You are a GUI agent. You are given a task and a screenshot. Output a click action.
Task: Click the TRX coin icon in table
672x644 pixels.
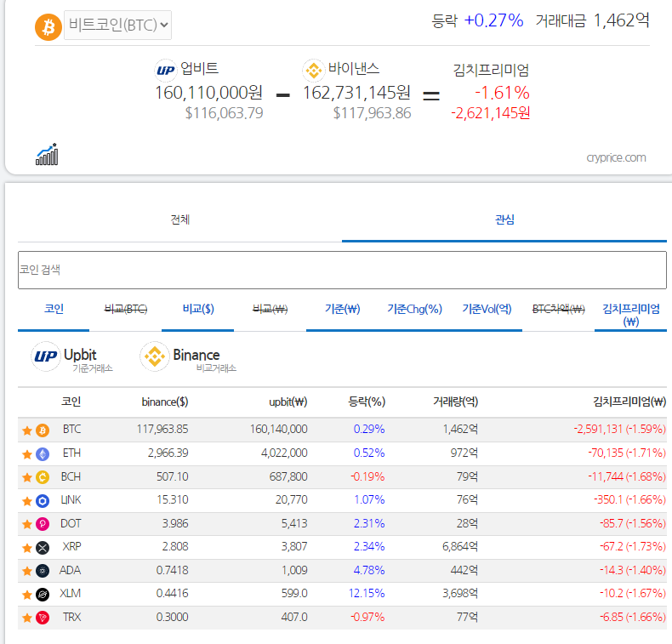43,618
